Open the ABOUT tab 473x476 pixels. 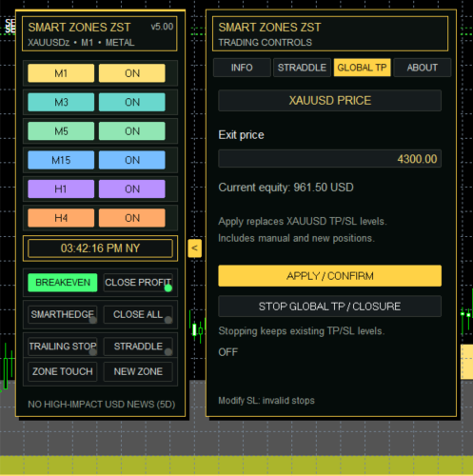click(423, 68)
